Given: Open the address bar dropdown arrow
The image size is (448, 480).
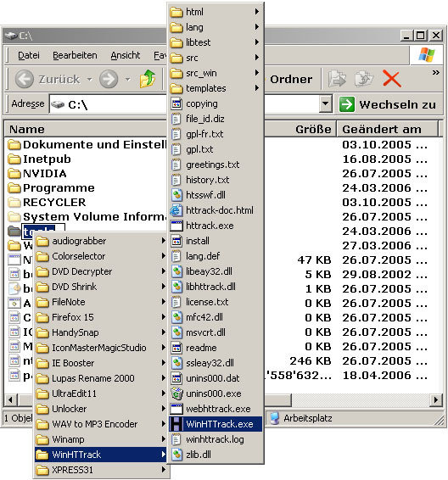Looking at the screenshot, I should (326, 104).
